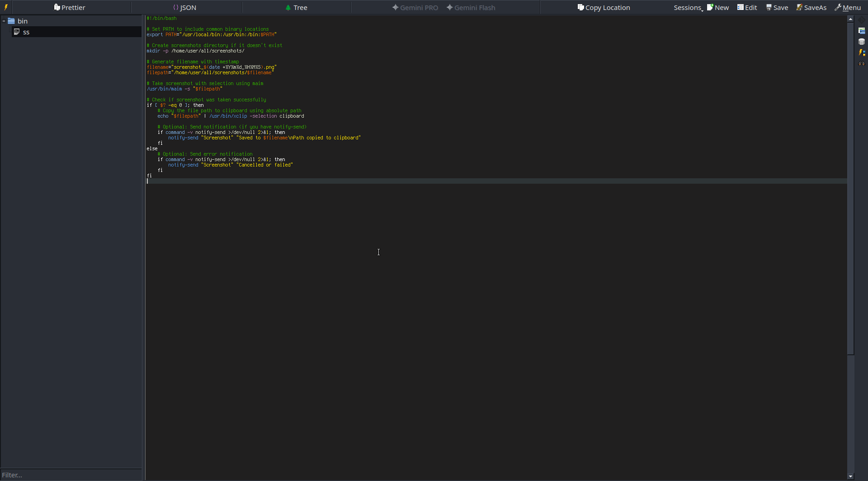Open the database panel icon
The image size is (868, 481).
point(862,42)
